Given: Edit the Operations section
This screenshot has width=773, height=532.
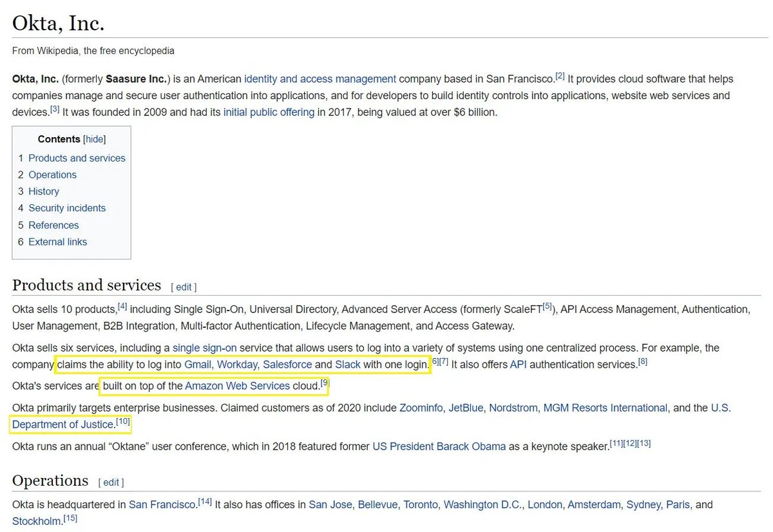Looking at the screenshot, I should 111,482.
